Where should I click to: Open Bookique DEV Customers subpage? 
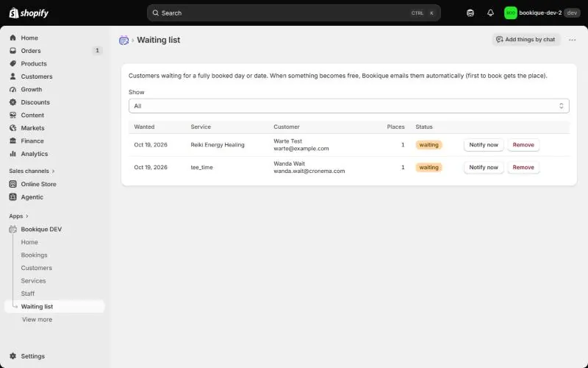point(36,268)
